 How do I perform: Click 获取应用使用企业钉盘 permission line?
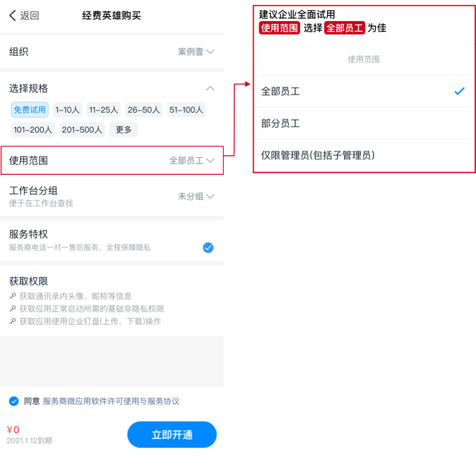(90, 322)
